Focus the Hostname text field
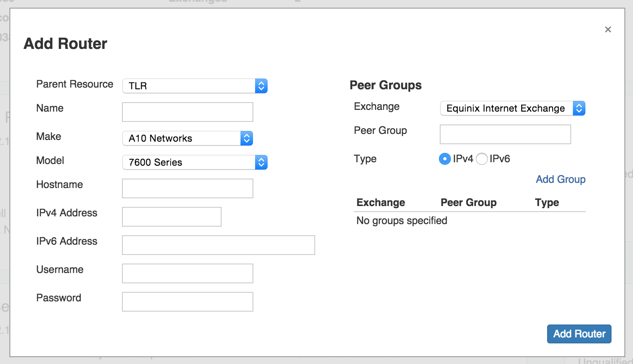The image size is (633, 364). point(188,188)
